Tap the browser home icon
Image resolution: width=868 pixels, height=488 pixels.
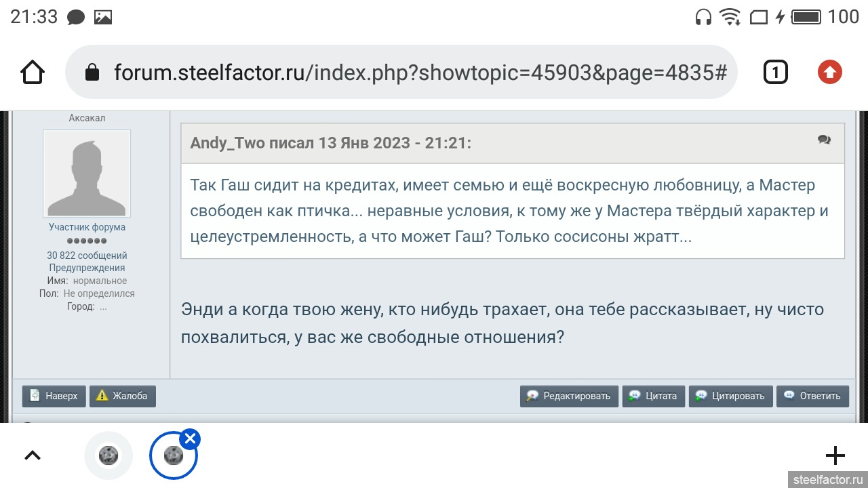click(x=33, y=72)
